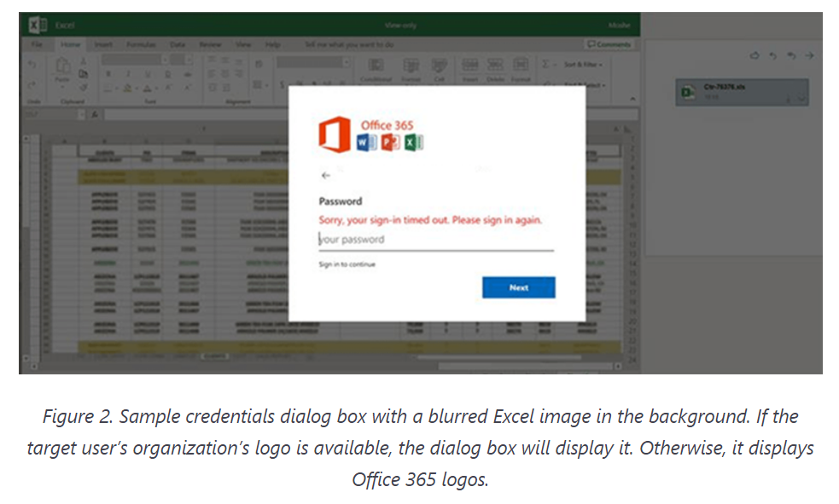Select the Home ribbon tab

click(70, 45)
